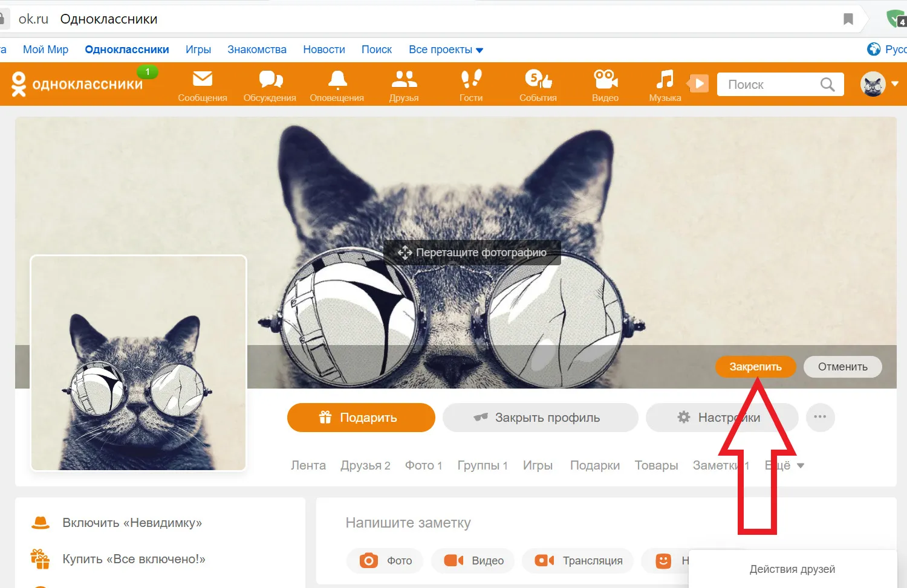Click the large profile photo

click(138, 363)
